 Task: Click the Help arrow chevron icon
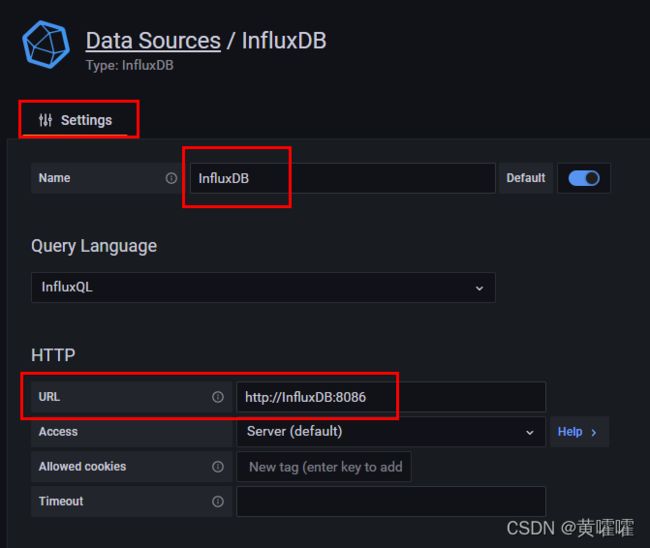pyautogui.click(x=594, y=433)
